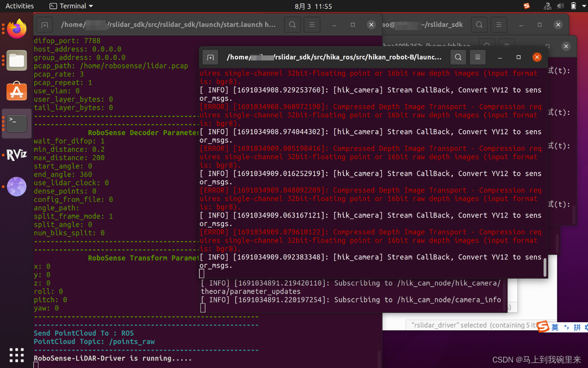Open a new tab in the hikan_robot-B terminal
Screen dimensions: 588x368
pos(210,57)
